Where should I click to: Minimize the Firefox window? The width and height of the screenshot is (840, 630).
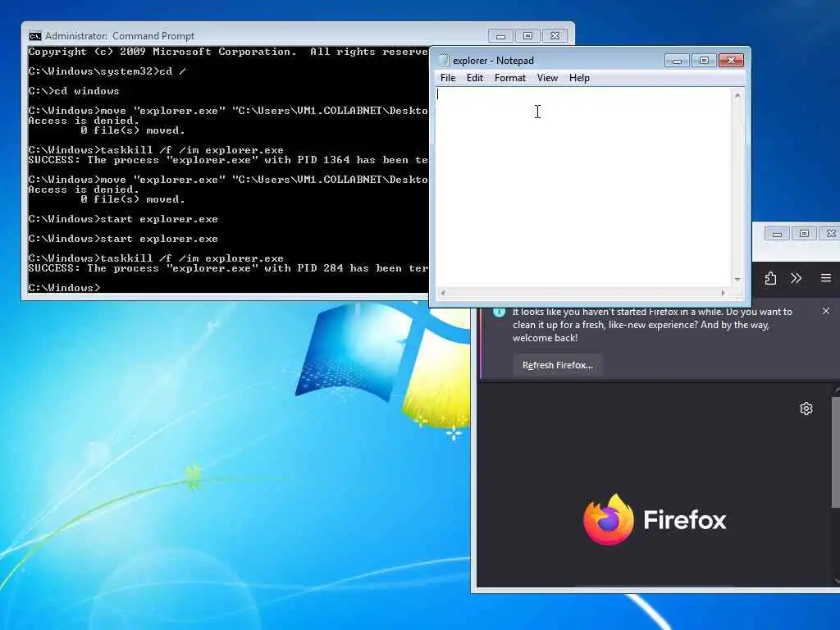[x=777, y=234]
